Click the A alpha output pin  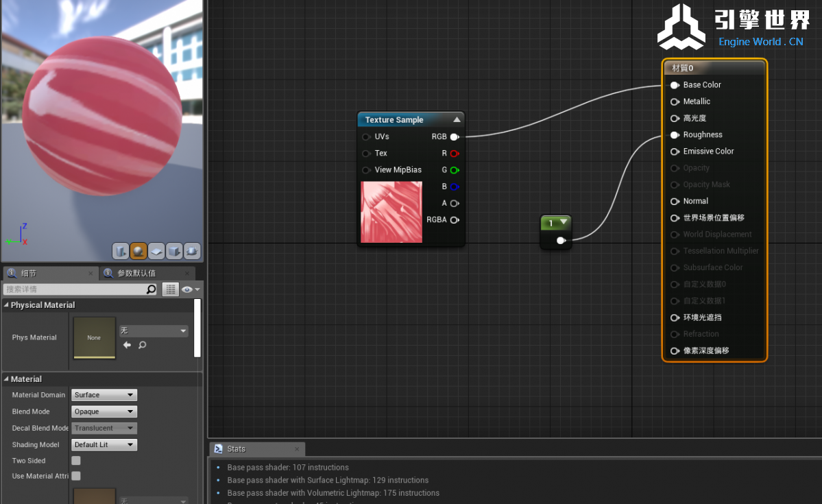[x=455, y=204]
